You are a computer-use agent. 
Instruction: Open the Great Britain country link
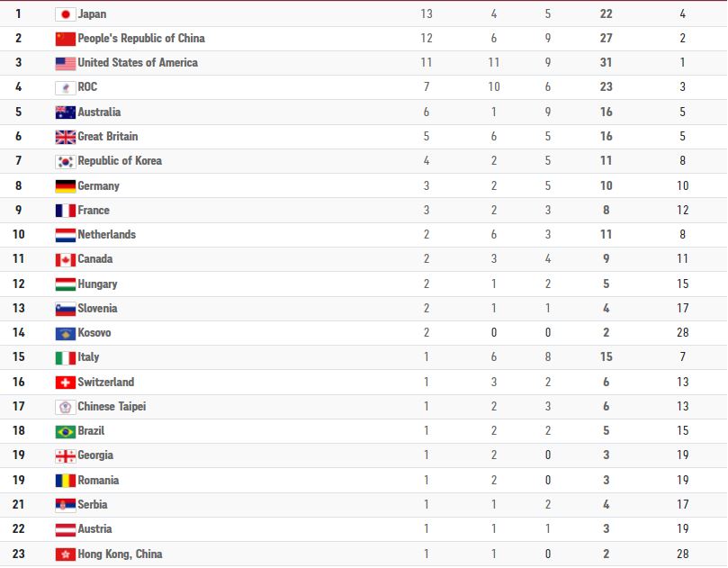(x=108, y=137)
